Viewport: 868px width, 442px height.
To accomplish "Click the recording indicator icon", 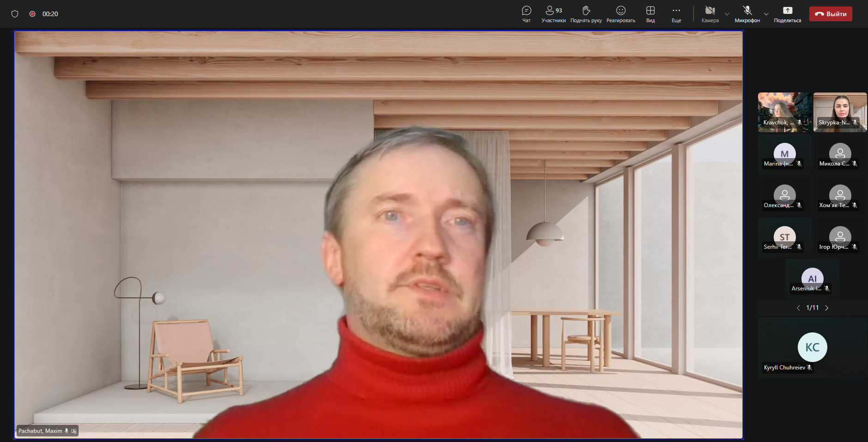I will [x=32, y=14].
